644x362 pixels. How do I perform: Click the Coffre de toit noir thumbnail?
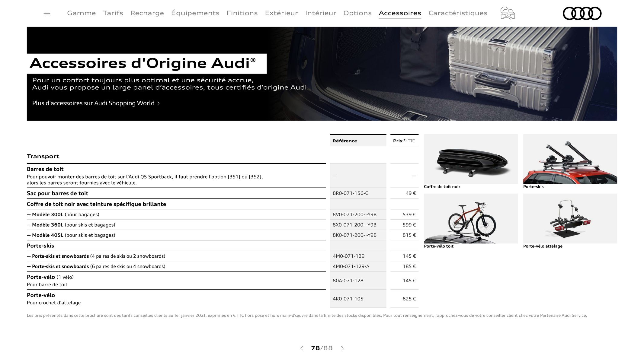click(471, 159)
